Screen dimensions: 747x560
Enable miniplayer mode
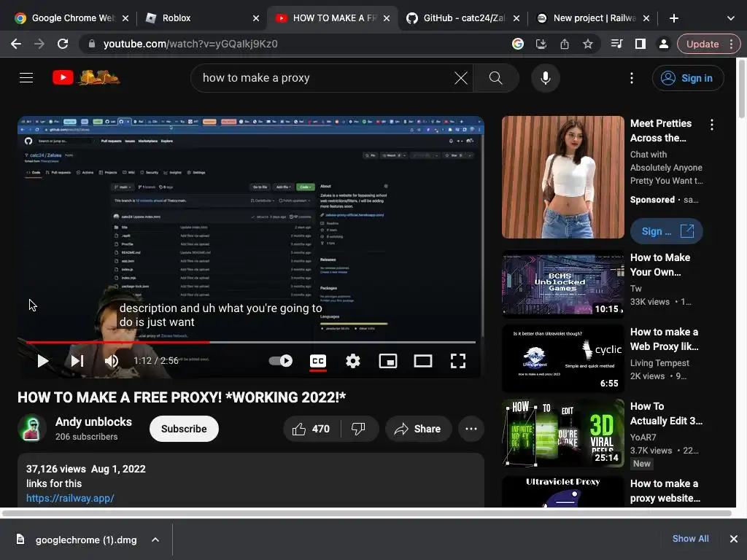(x=388, y=361)
